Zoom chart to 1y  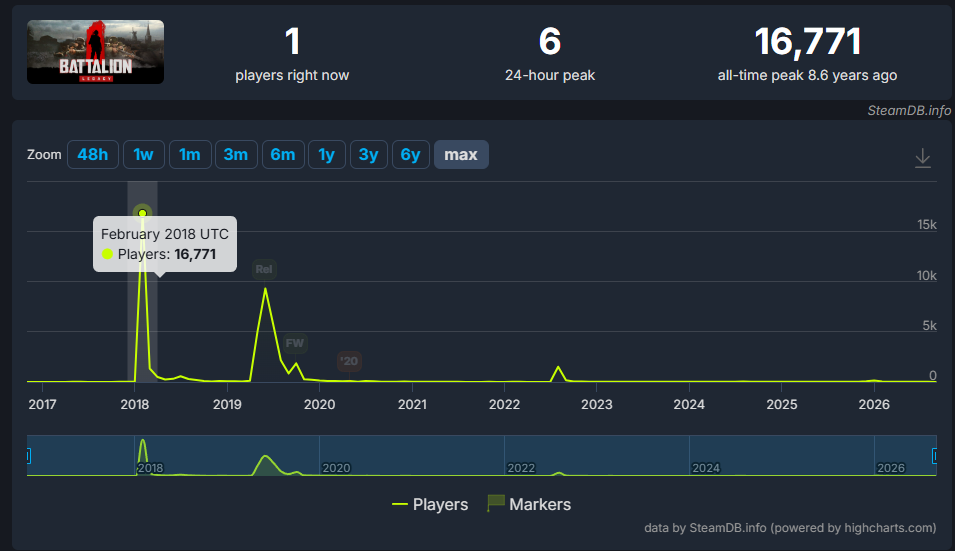(x=326, y=155)
